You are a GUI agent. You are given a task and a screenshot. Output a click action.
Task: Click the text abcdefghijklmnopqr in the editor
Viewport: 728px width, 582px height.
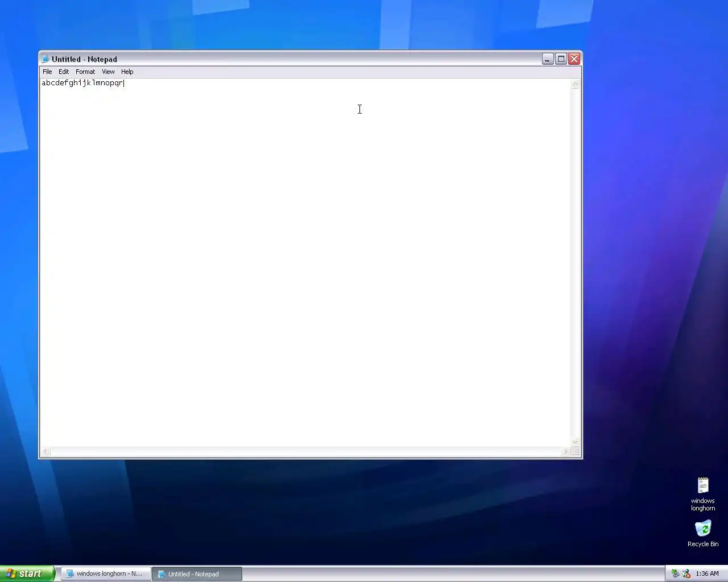82,83
